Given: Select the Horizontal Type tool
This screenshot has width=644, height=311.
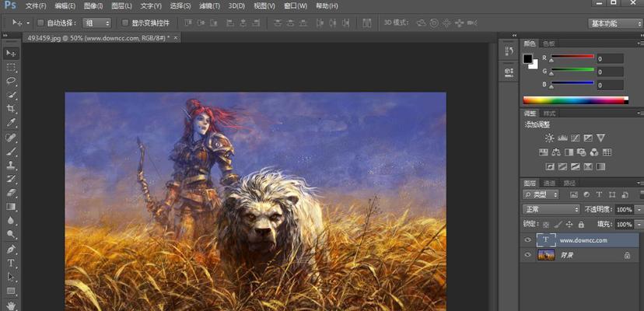Looking at the screenshot, I should (11, 263).
